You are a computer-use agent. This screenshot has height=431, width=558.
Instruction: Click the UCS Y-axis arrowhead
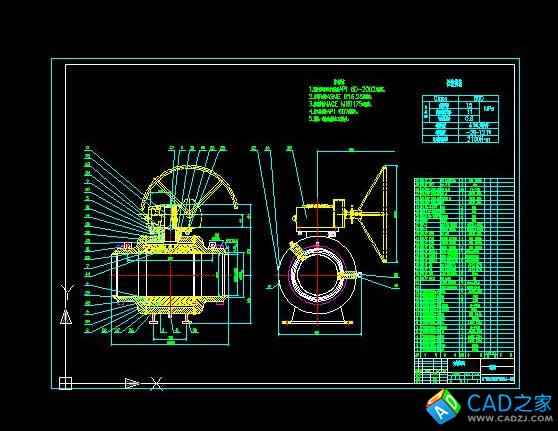click(x=66, y=317)
